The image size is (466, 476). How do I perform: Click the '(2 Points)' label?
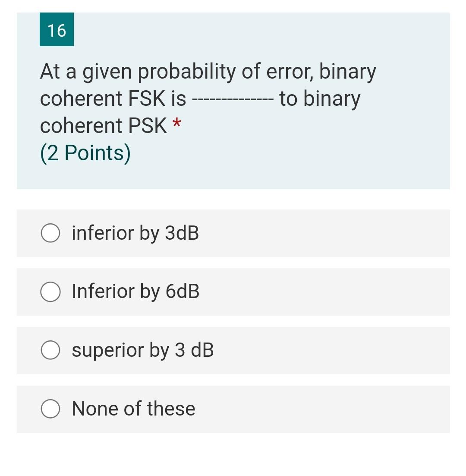pyautogui.click(x=85, y=152)
